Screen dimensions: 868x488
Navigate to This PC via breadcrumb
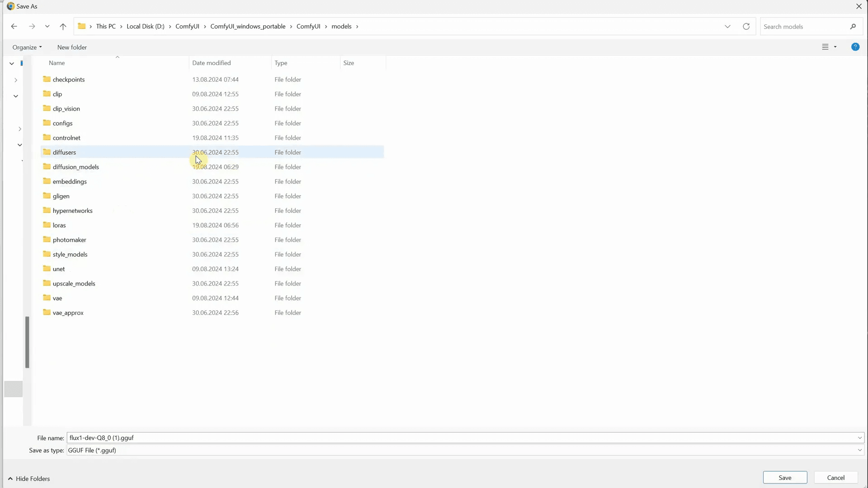tap(107, 26)
